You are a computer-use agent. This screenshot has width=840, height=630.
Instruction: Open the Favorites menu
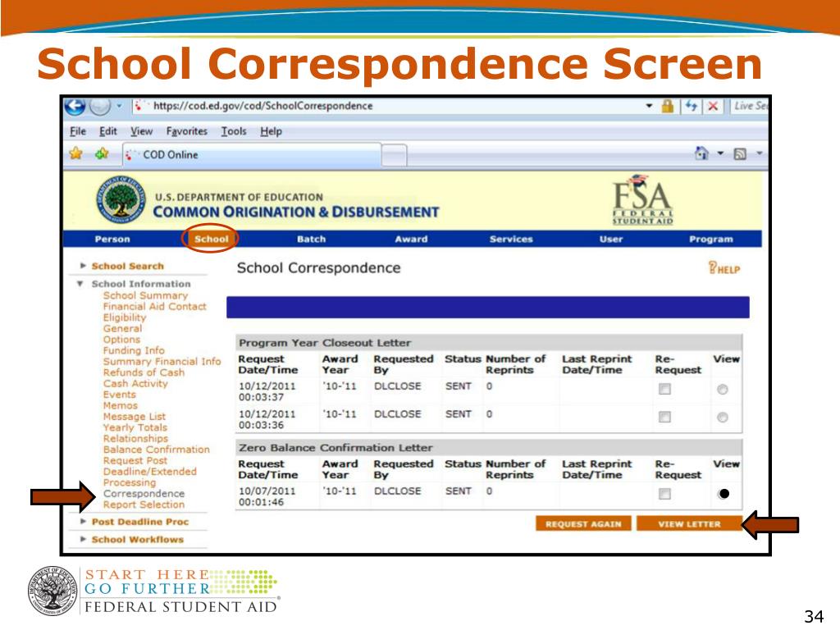(x=186, y=131)
